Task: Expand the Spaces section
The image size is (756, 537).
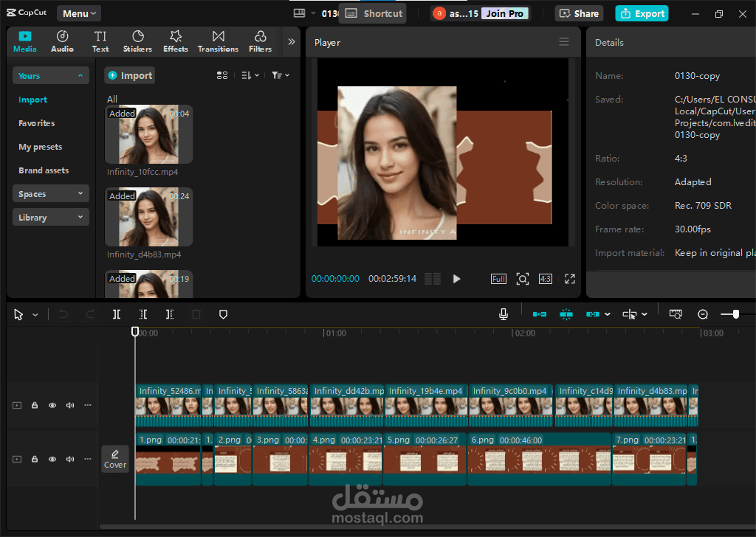Action: click(x=51, y=194)
